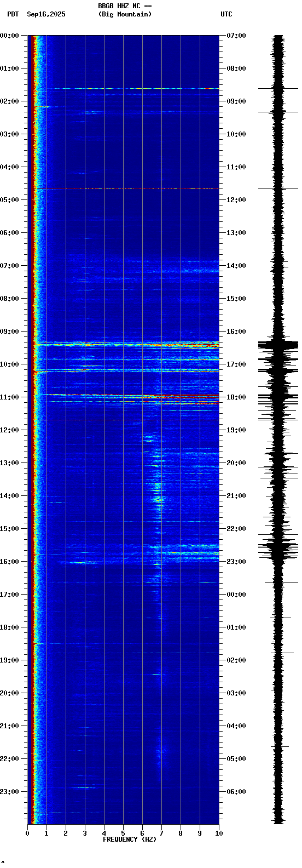Click the '(Big Mountain)' station name
The height and width of the screenshot is (868, 302).
[x=125, y=14]
